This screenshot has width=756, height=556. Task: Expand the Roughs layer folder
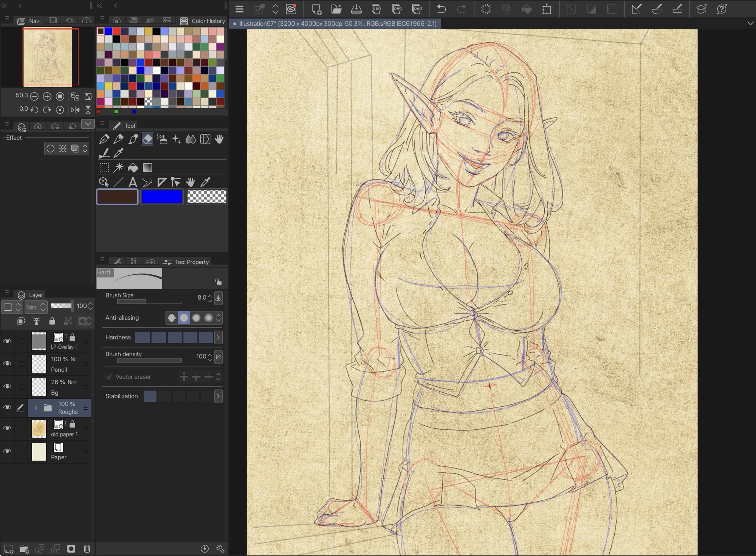coord(36,408)
